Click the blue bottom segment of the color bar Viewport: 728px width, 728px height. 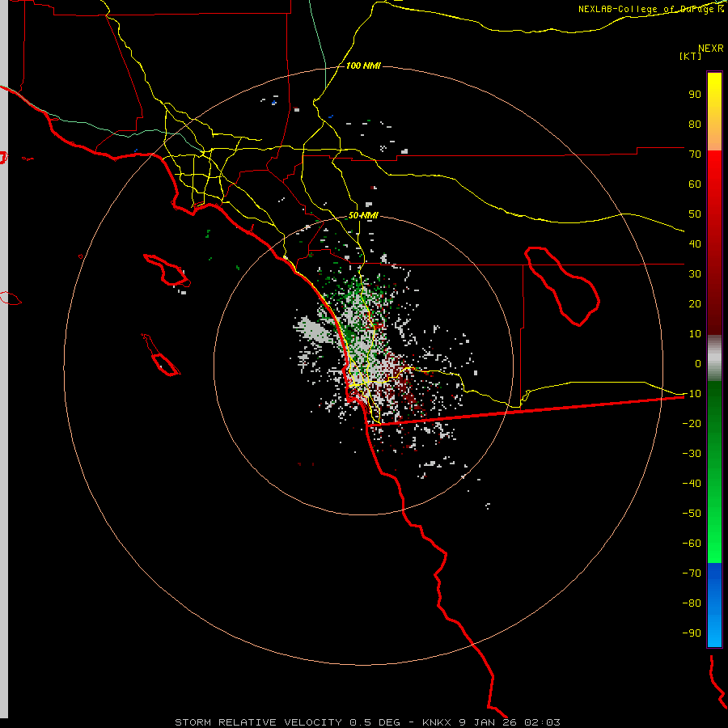[x=714, y=605]
